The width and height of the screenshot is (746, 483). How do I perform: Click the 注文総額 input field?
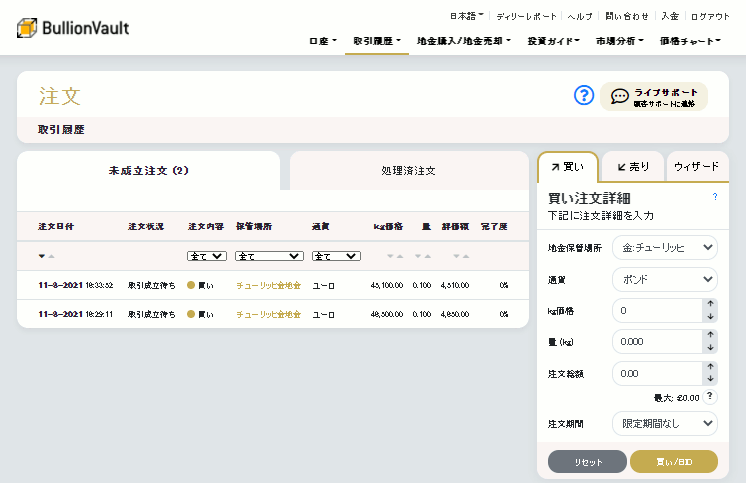657,373
